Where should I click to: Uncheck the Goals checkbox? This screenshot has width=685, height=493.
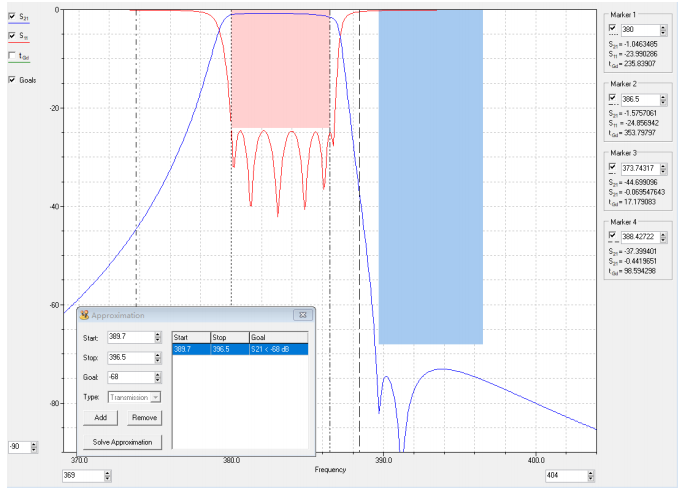coord(12,80)
